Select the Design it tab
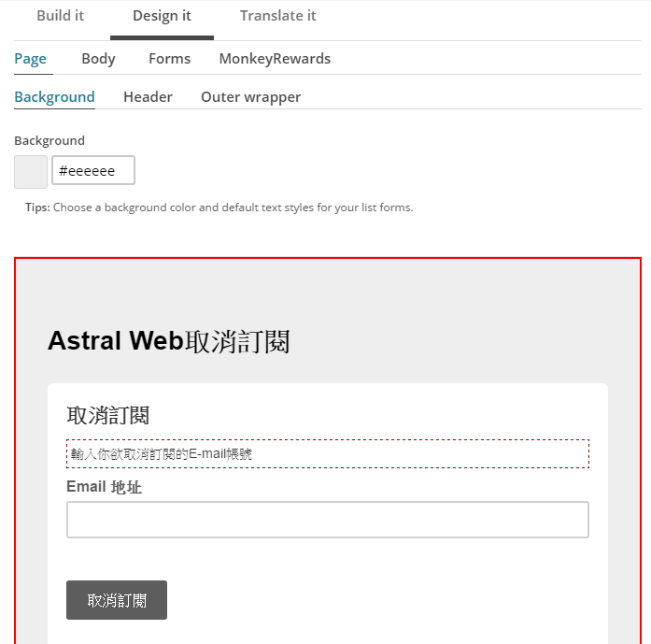This screenshot has height=644, width=651. [162, 16]
